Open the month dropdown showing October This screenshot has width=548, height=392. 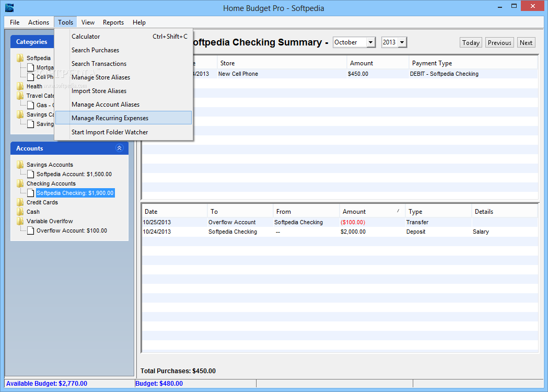pyautogui.click(x=371, y=42)
